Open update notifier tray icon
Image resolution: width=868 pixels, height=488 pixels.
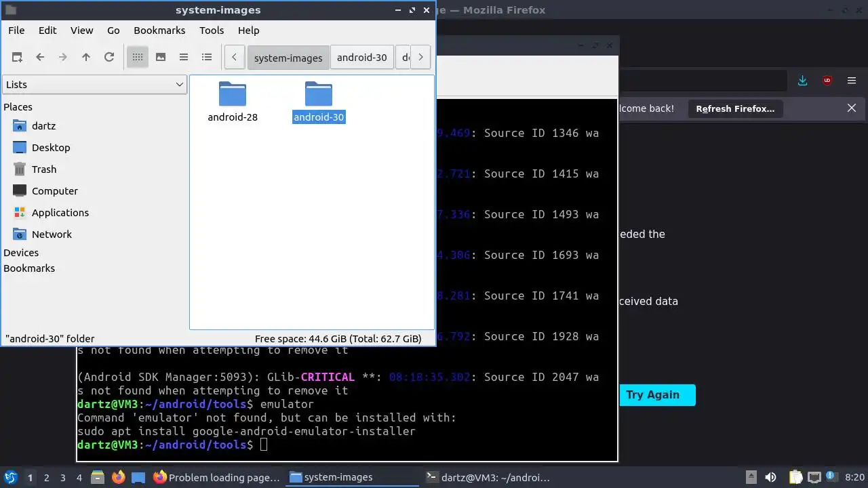[x=831, y=478]
